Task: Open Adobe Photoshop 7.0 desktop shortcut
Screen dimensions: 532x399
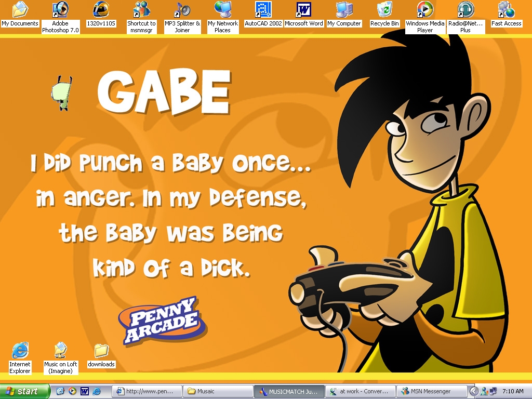Action: (x=60, y=10)
